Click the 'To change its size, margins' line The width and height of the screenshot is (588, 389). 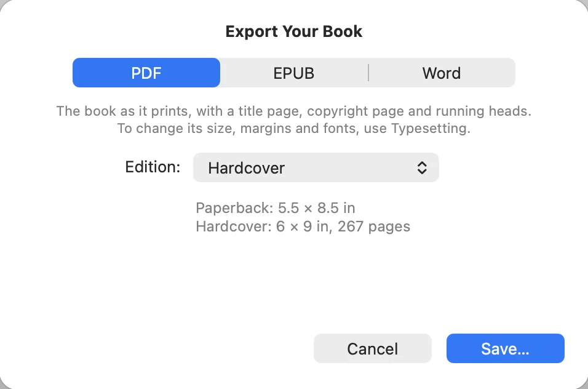[294, 128]
